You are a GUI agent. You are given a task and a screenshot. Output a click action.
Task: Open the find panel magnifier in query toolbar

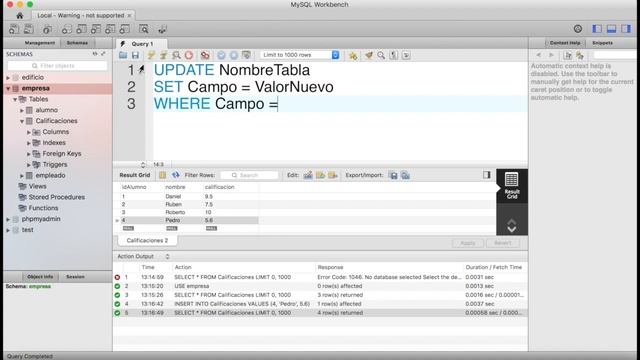pos(381,55)
